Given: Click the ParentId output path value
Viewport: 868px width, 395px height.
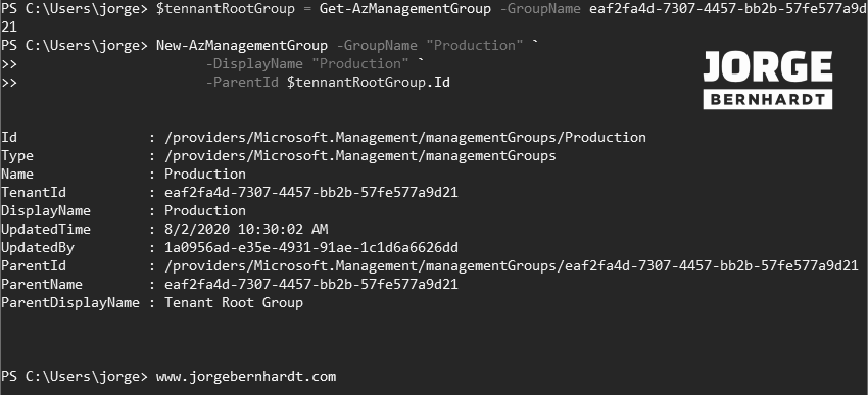Looking at the screenshot, I should pyautogui.click(x=511, y=266).
